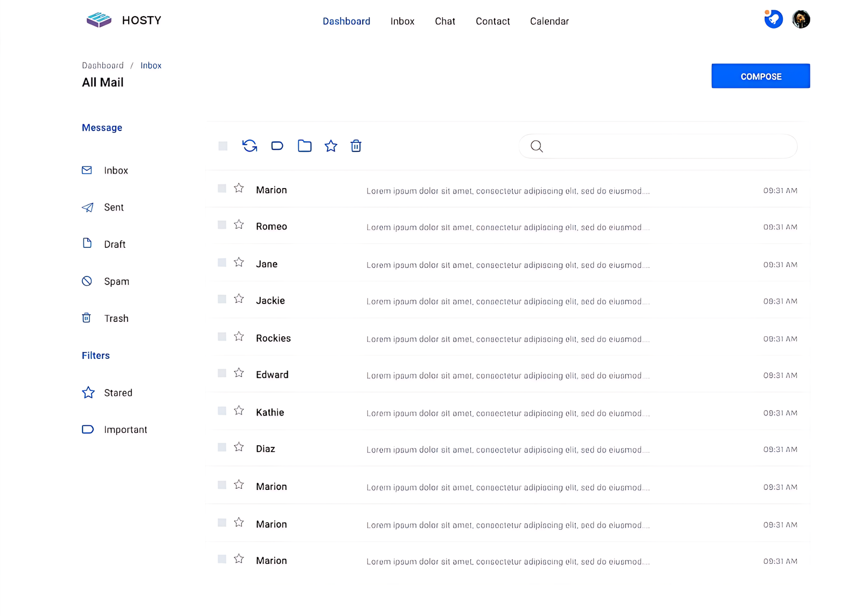This screenshot has width=862, height=616.
Task: Click the move to folder icon
Action: [304, 146]
